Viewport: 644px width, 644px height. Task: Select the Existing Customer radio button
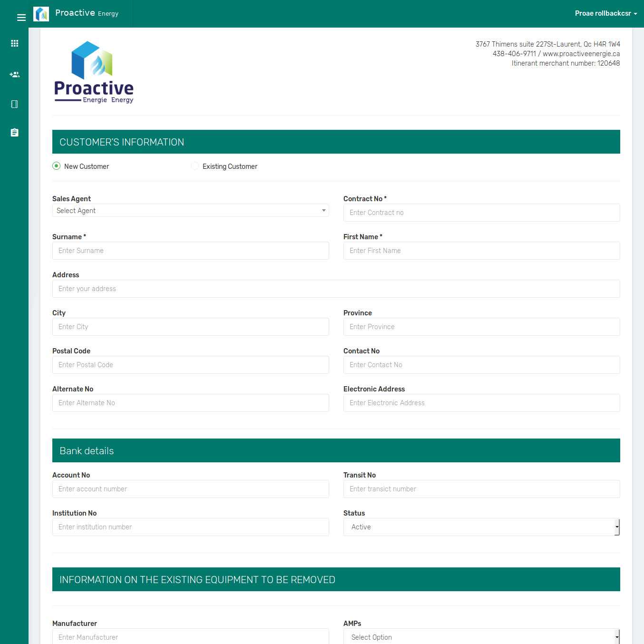[x=195, y=166]
